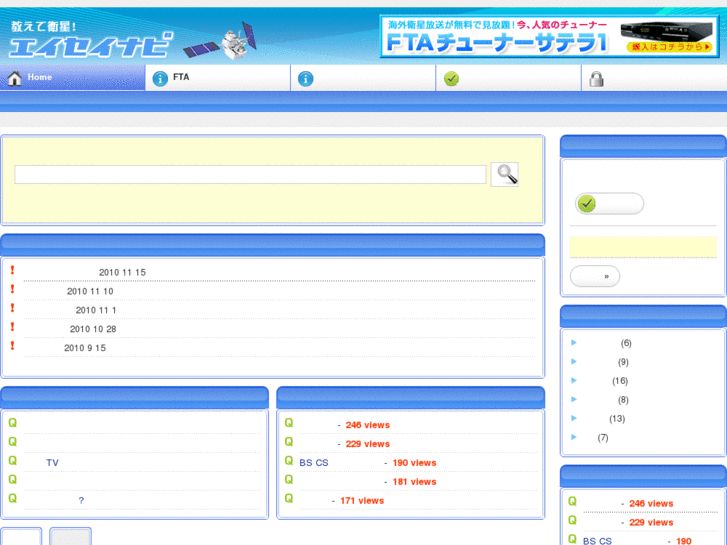The height and width of the screenshot is (545, 727).
Task: Click the Home house icon
Action: click(x=14, y=78)
